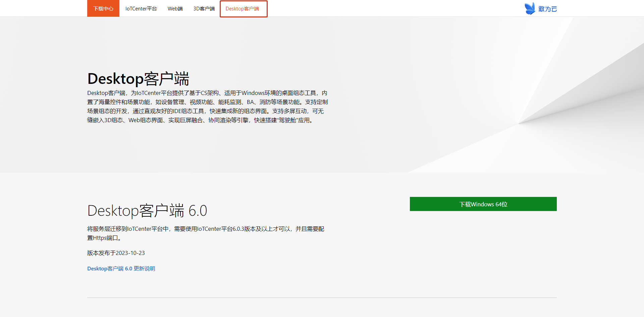Click the 下载Windows 64位 download button
Viewport: 644px width, 317px height.
pos(483,204)
